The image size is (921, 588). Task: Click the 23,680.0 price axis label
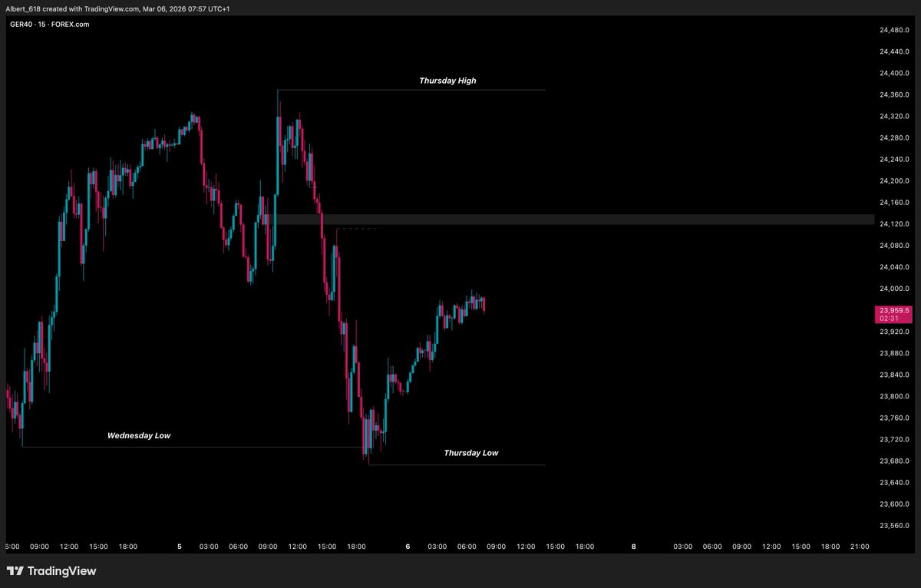[894, 461]
